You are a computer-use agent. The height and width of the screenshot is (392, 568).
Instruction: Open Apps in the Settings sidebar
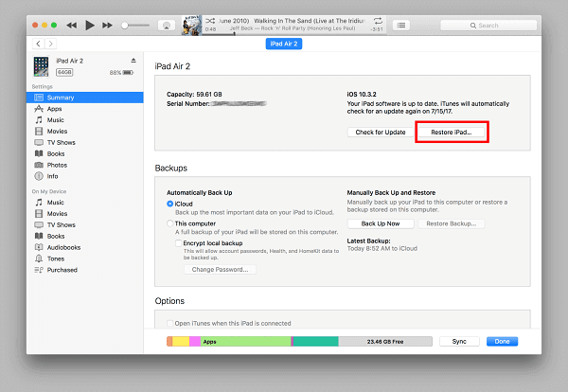55,109
